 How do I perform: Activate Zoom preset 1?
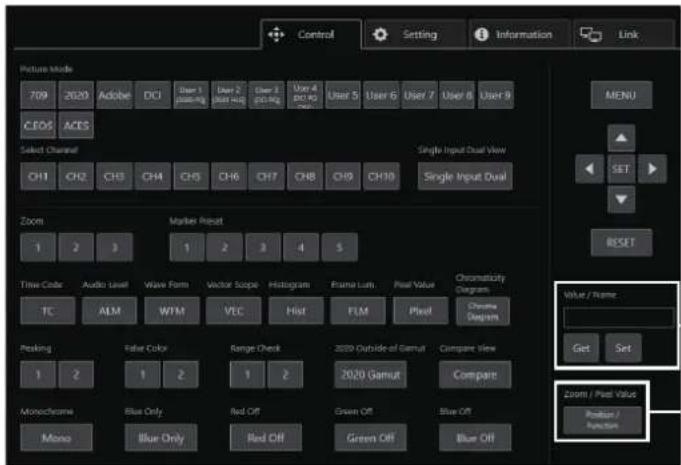point(38,247)
